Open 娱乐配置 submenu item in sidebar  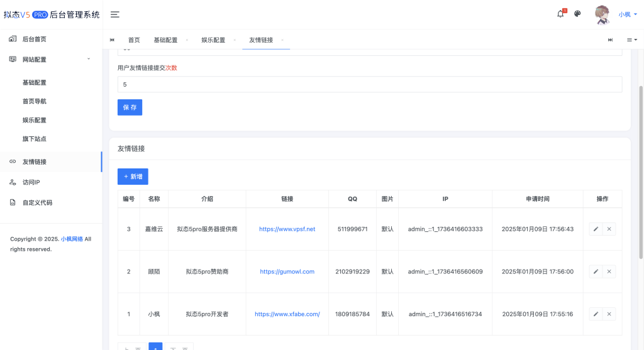pos(35,120)
